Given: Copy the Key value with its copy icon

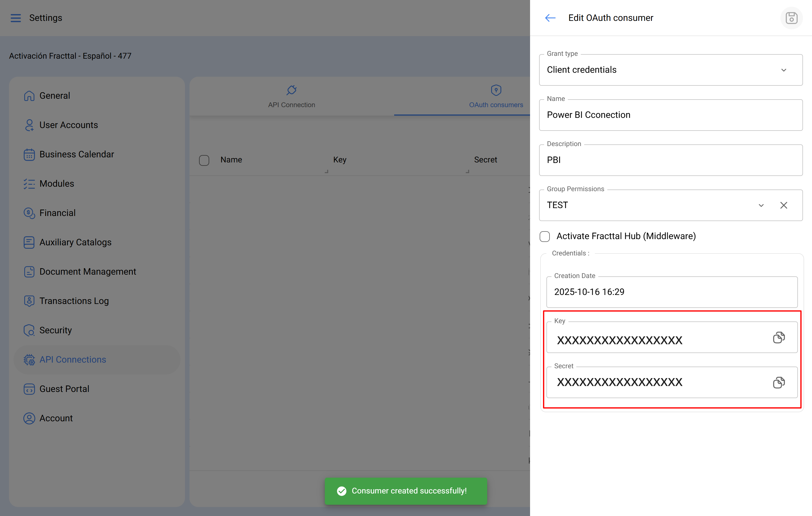Looking at the screenshot, I should click(x=779, y=338).
